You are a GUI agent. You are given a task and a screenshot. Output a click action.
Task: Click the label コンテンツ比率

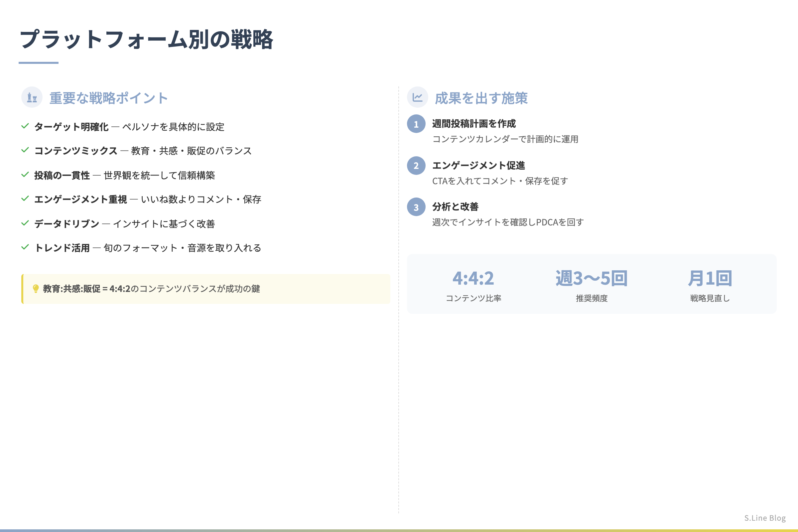(473, 298)
